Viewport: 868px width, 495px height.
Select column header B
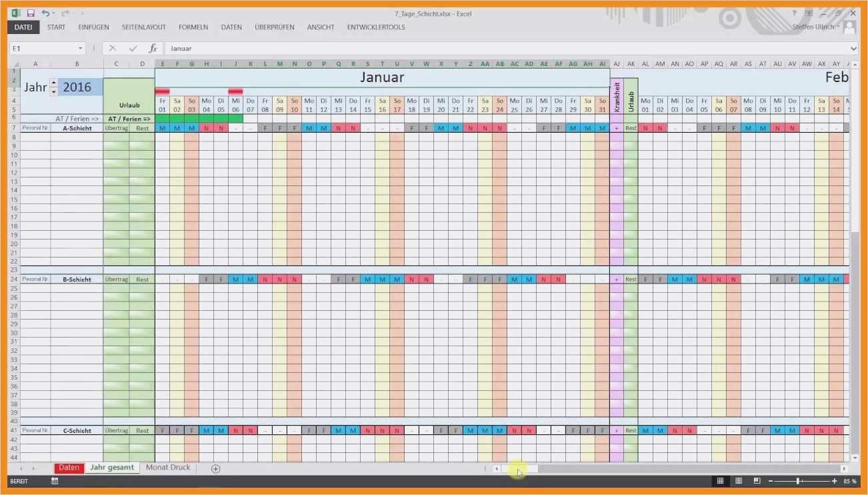(77, 64)
